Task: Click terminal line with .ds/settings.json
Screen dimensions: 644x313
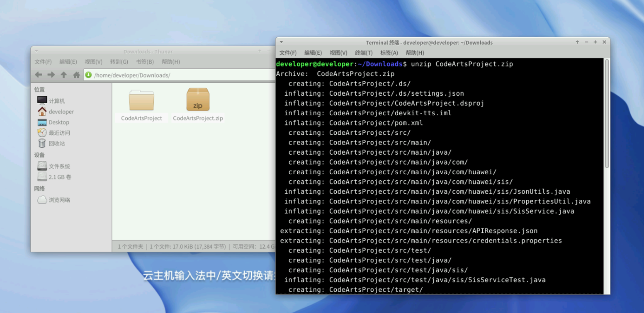Action: click(374, 93)
